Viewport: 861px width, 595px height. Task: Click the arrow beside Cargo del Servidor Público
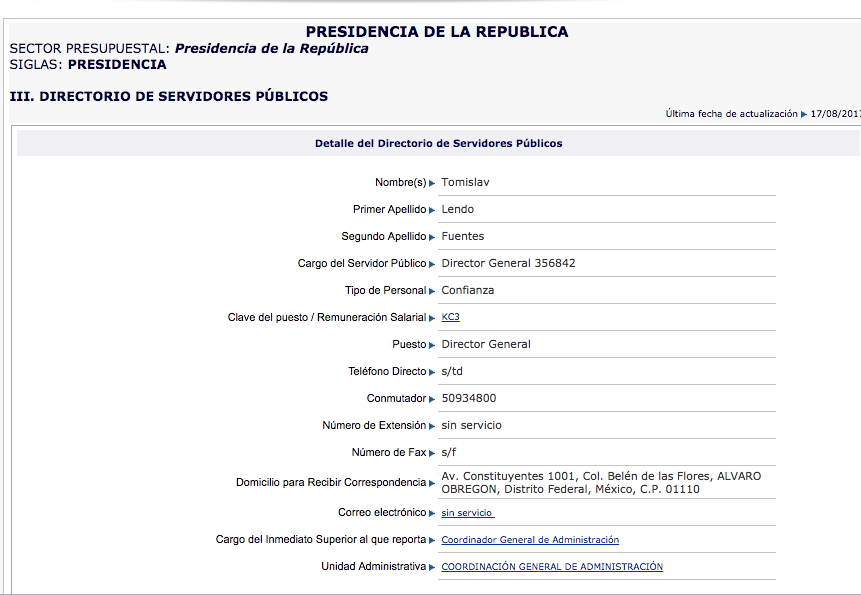tap(432, 264)
